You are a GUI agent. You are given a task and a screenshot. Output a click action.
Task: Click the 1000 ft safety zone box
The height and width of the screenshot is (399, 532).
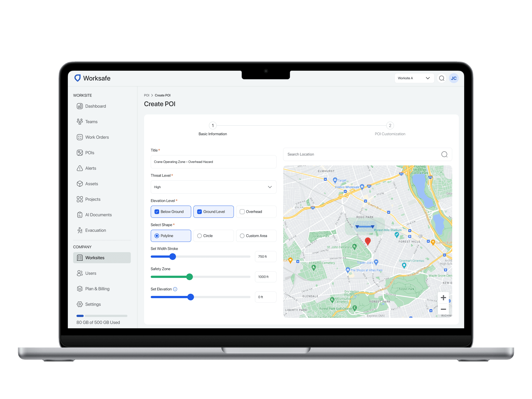(265, 277)
